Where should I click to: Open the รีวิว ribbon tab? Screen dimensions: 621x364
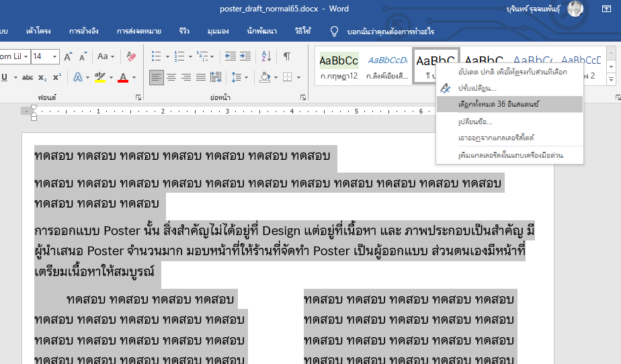click(184, 32)
